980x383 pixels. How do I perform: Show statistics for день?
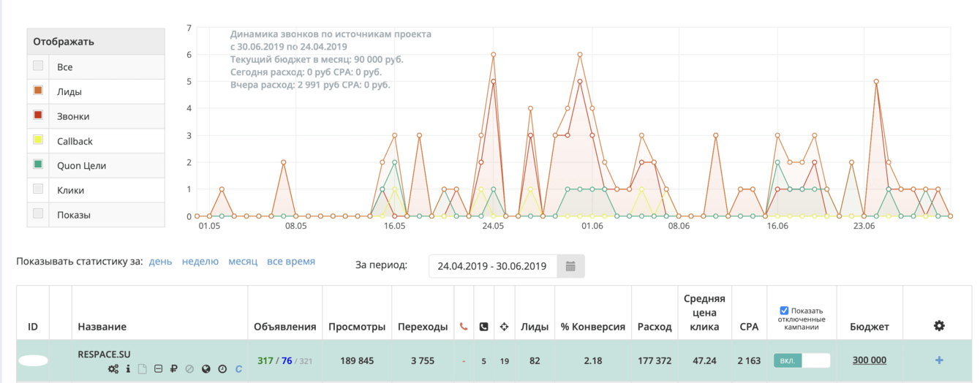(161, 261)
